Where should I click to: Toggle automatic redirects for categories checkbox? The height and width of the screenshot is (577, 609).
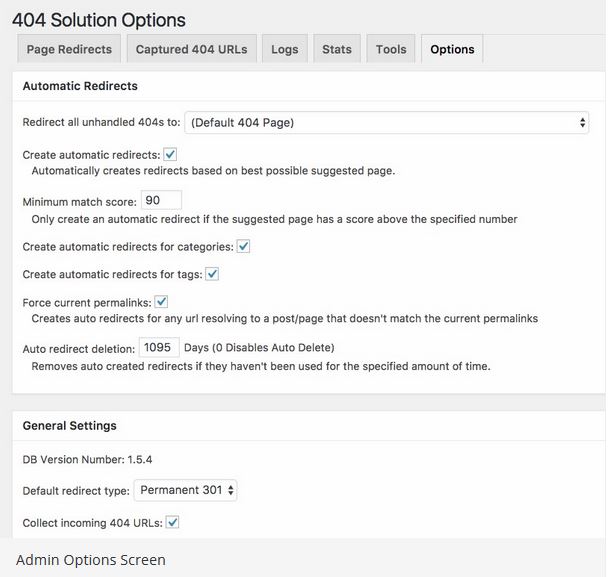[x=243, y=246]
